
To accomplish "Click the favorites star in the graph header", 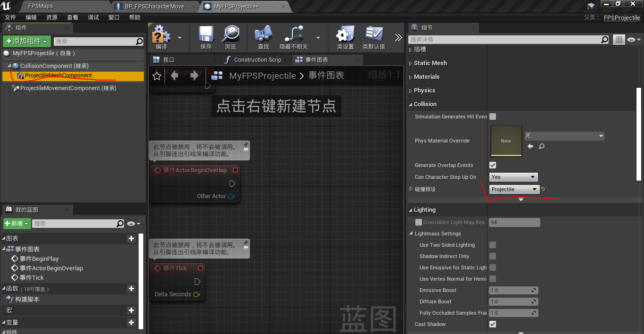I will point(157,75).
